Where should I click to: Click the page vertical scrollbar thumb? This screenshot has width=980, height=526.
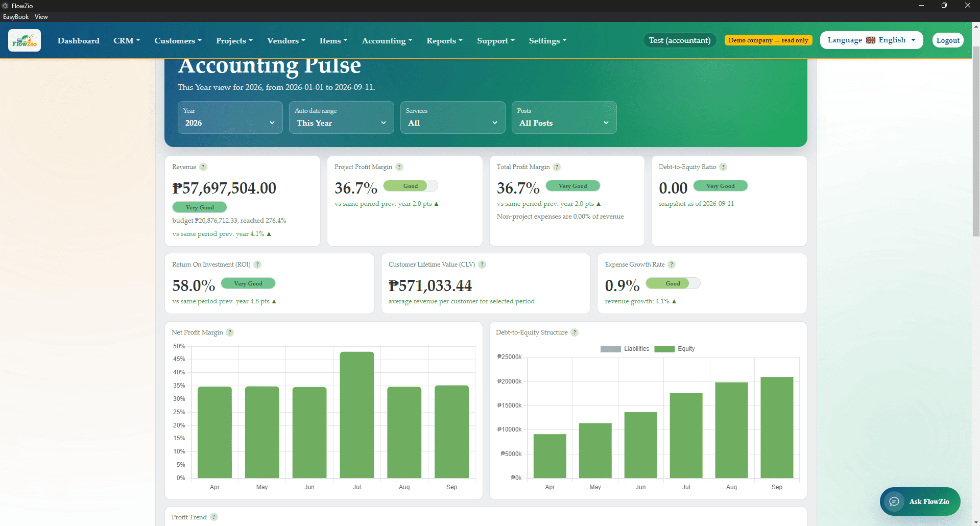pyautogui.click(x=976, y=140)
